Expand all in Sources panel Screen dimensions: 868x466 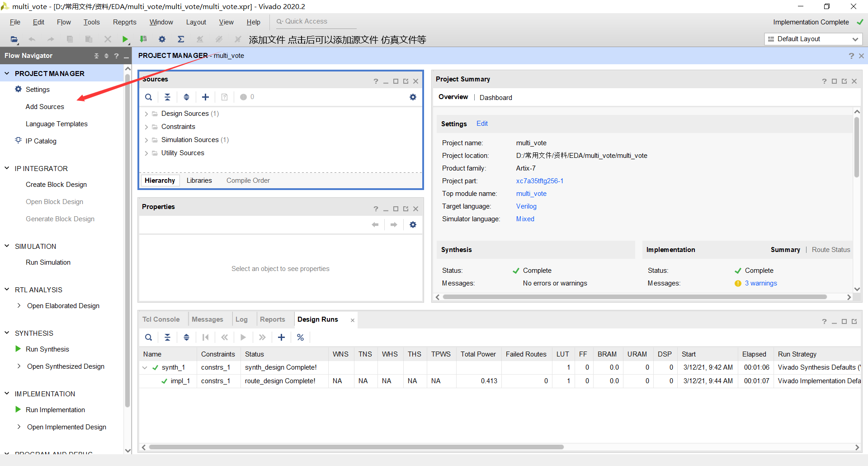click(186, 97)
